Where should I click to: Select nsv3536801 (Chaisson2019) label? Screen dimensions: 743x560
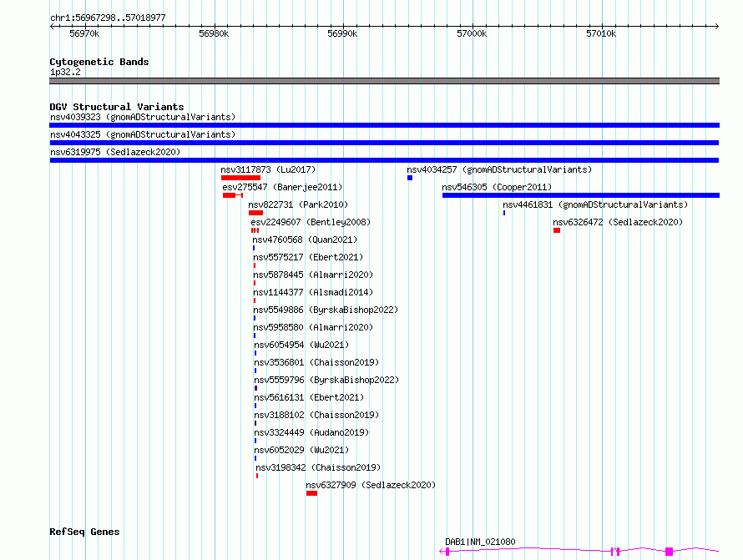click(316, 362)
